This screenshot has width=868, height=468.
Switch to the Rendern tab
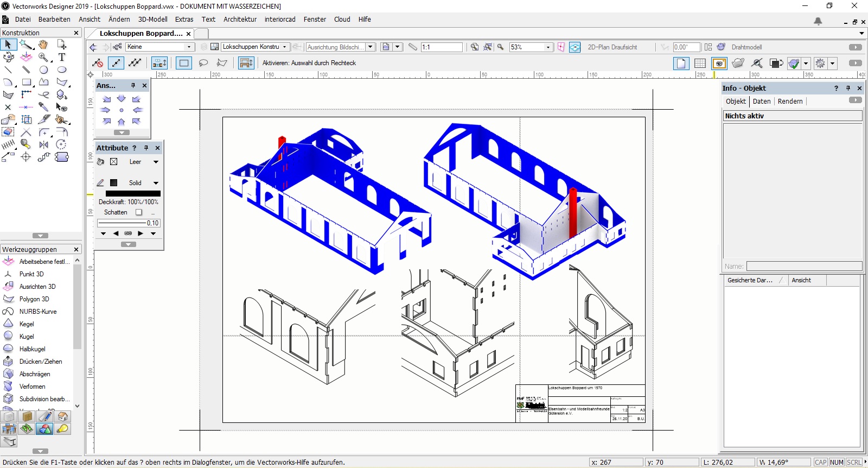coord(790,102)
